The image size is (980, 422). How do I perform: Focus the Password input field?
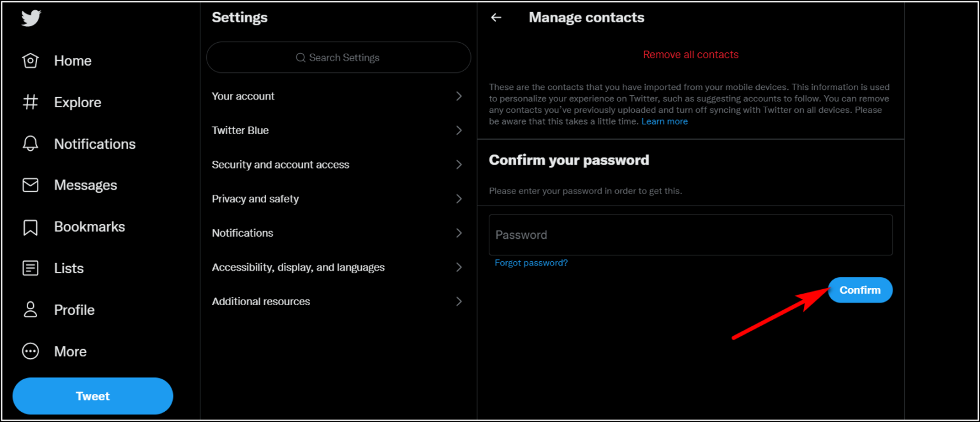tap(690, 235)
